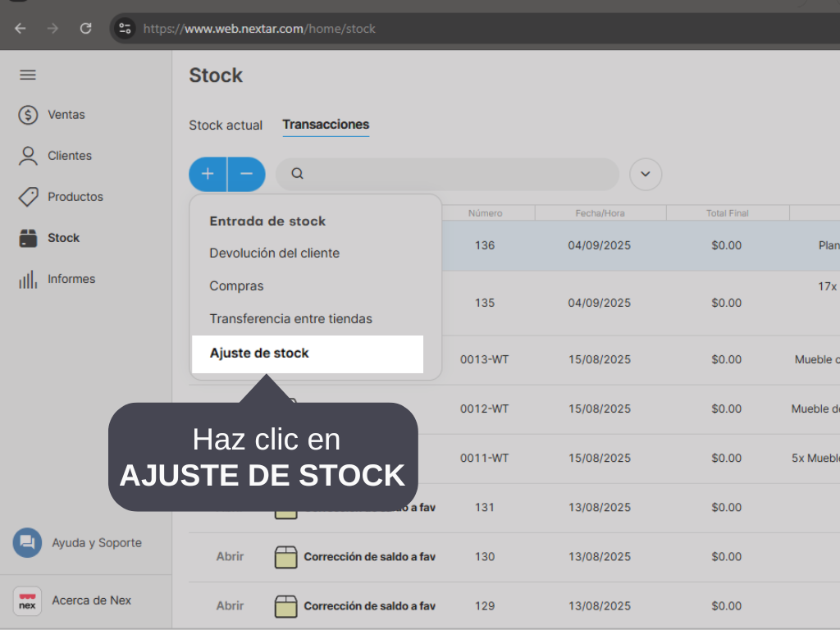Open Ventas in the sidebar
The image size is (840, 630).
point(66,115)
